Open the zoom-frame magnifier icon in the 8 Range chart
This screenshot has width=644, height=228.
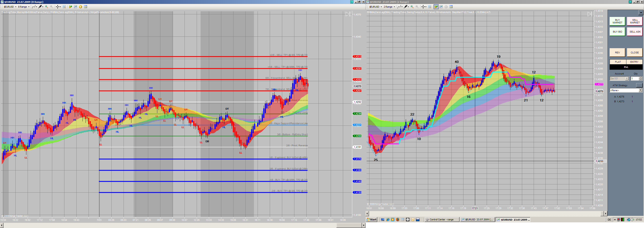click(64, 7)
